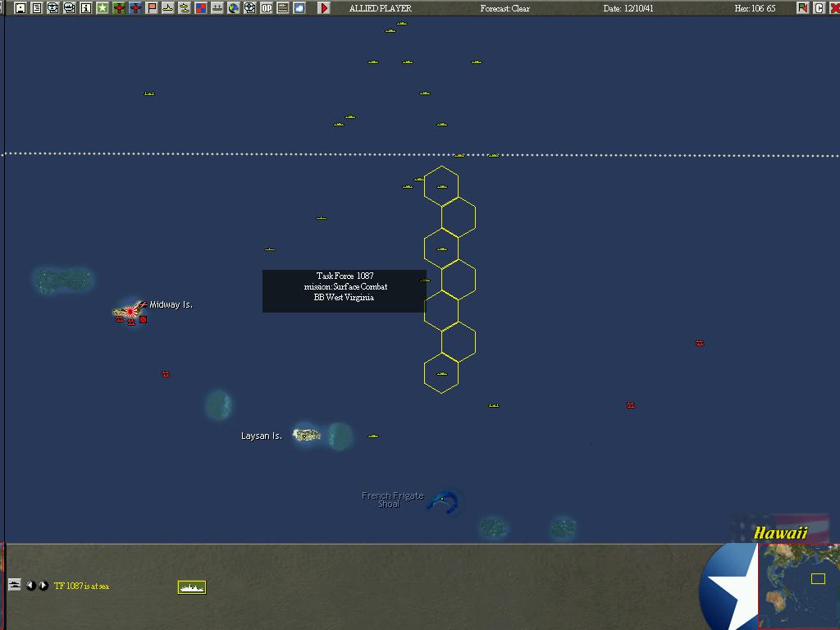Viewport: 840px width, 630px height.
Task: Go to the next task force arrow
Action: pos(43,586)
